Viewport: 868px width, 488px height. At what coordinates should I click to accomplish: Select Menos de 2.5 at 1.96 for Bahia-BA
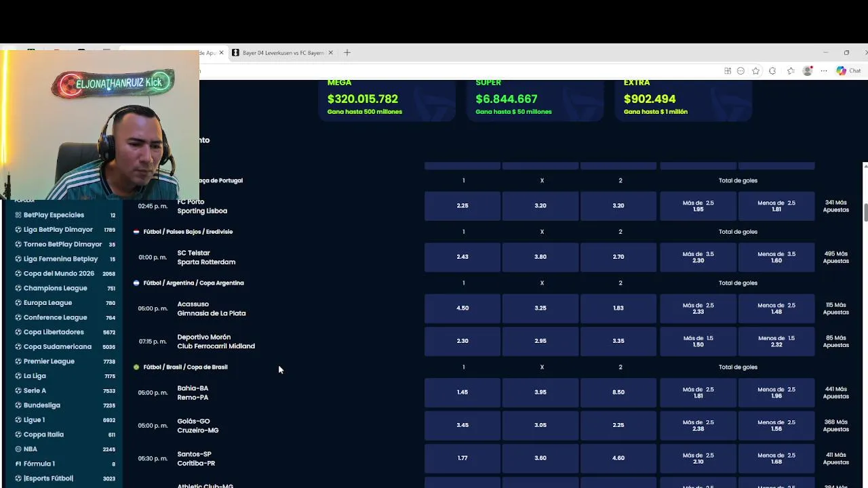pyautogui.click(x=776, y=392)
